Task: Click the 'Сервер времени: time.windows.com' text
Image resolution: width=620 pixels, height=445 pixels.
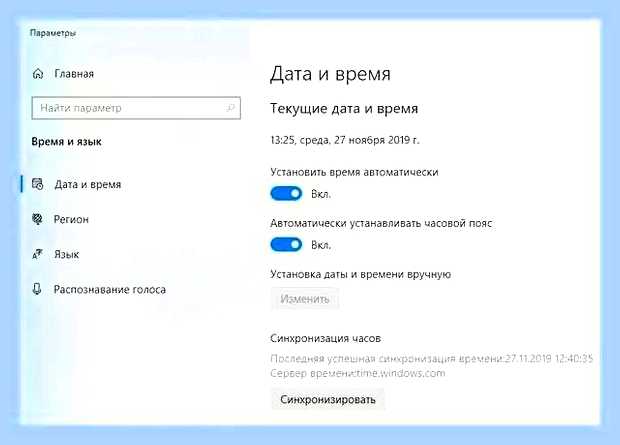Action: [358, 373]
